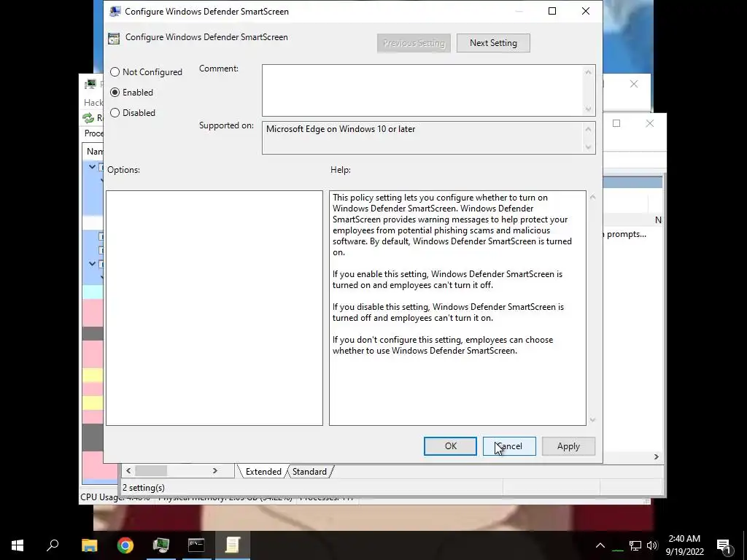Click the horizontal scrollbar thumb in policy editor
The image size is (747, 560).
click(151, 471)
